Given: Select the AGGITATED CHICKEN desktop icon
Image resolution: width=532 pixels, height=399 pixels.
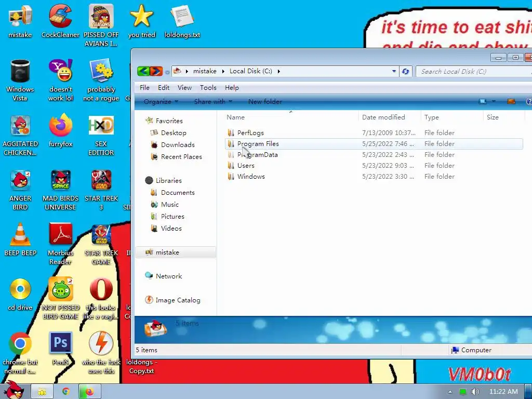Looking at the screenshot, I should [20, 136].
